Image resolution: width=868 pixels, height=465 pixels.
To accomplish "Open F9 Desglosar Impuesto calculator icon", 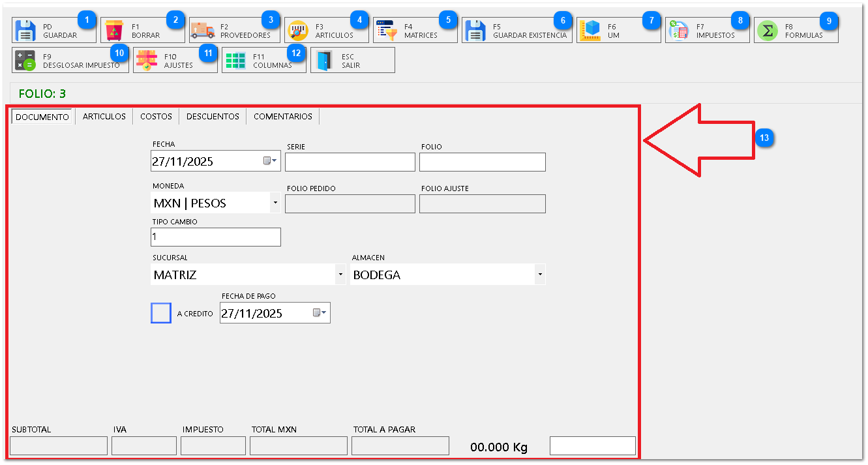I will 25,61.
